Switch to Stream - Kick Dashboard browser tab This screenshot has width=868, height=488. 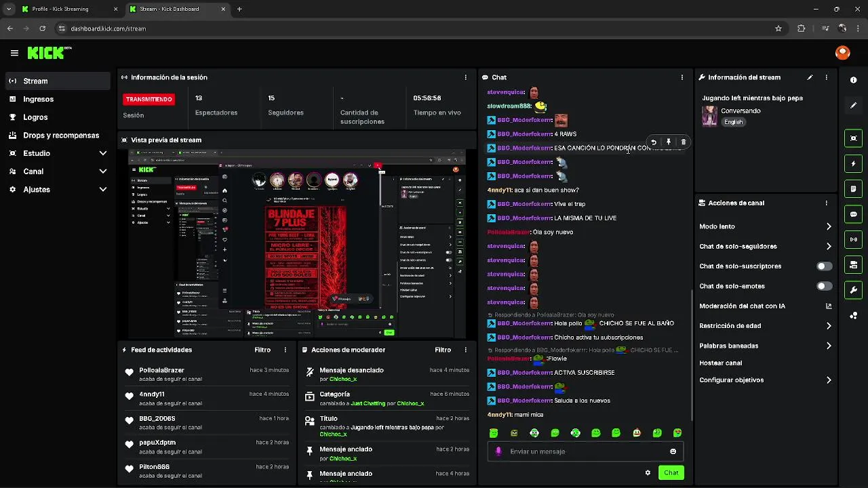(176, 9)
